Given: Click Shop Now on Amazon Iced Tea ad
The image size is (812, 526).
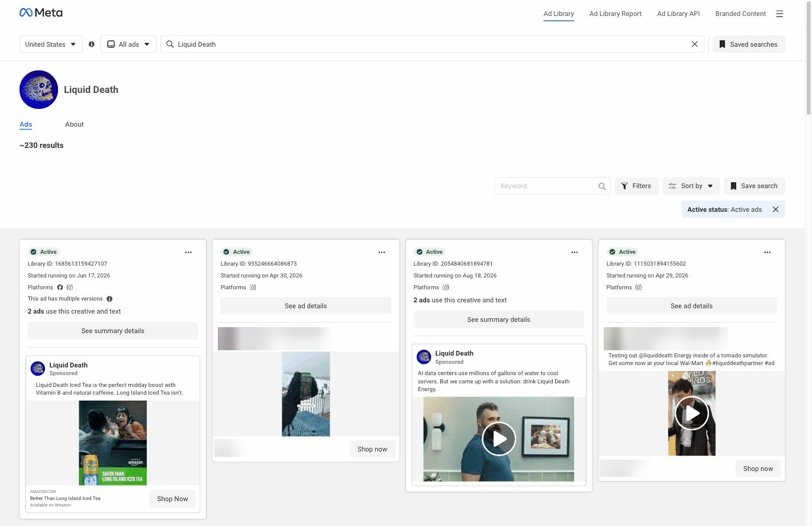Looking at the screenshot, I should click(x=172, y=499).
